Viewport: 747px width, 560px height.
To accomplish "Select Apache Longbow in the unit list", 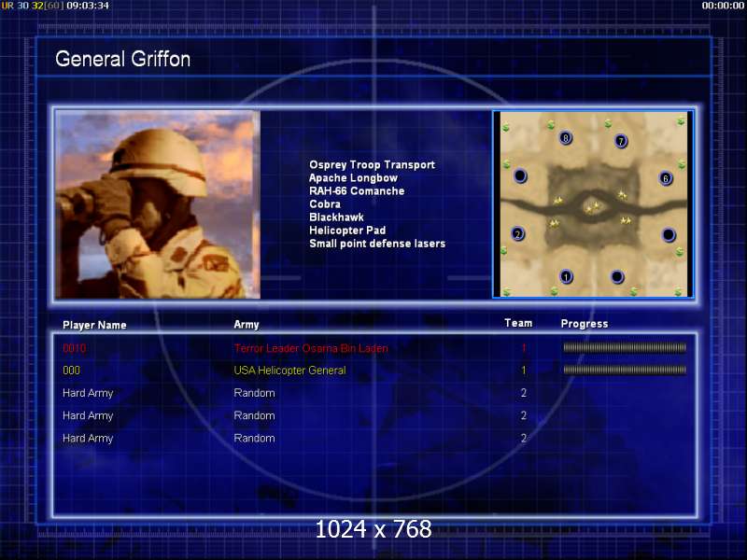I will (353, 178).
